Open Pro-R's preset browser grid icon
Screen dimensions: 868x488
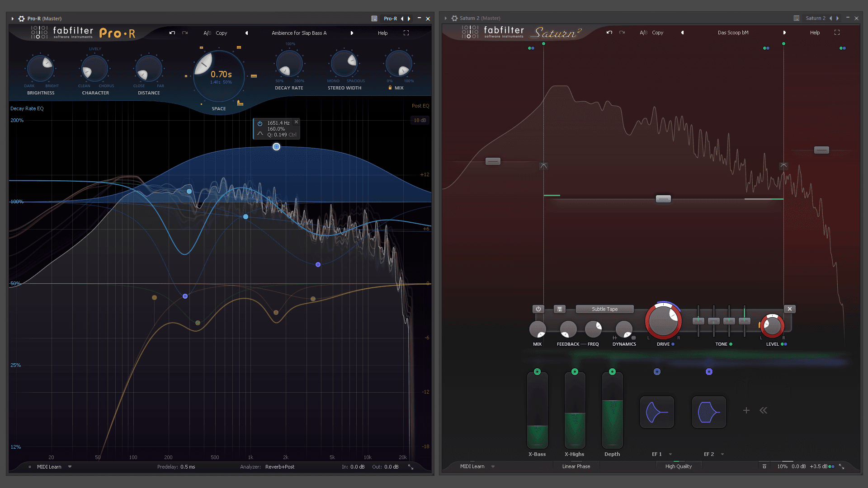(374, 18)
